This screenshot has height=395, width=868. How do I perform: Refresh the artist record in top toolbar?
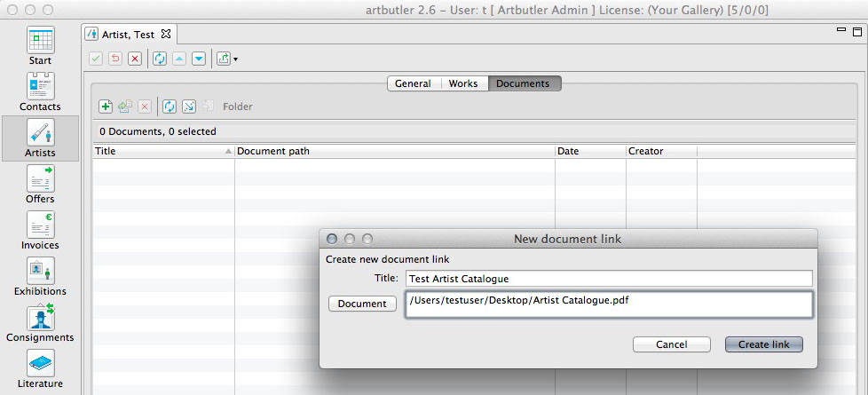click(160, 59)
